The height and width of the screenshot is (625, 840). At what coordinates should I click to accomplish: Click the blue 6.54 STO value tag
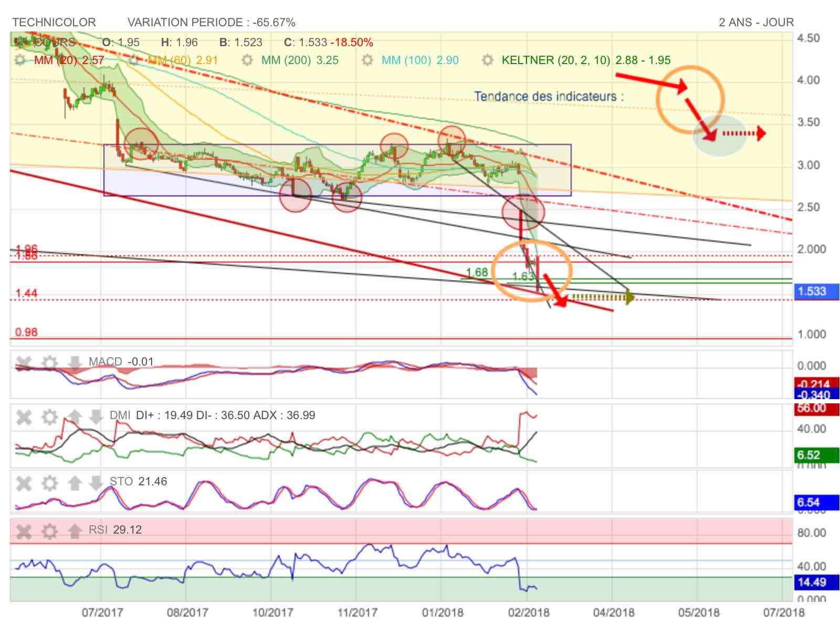(x=817, y=503)
